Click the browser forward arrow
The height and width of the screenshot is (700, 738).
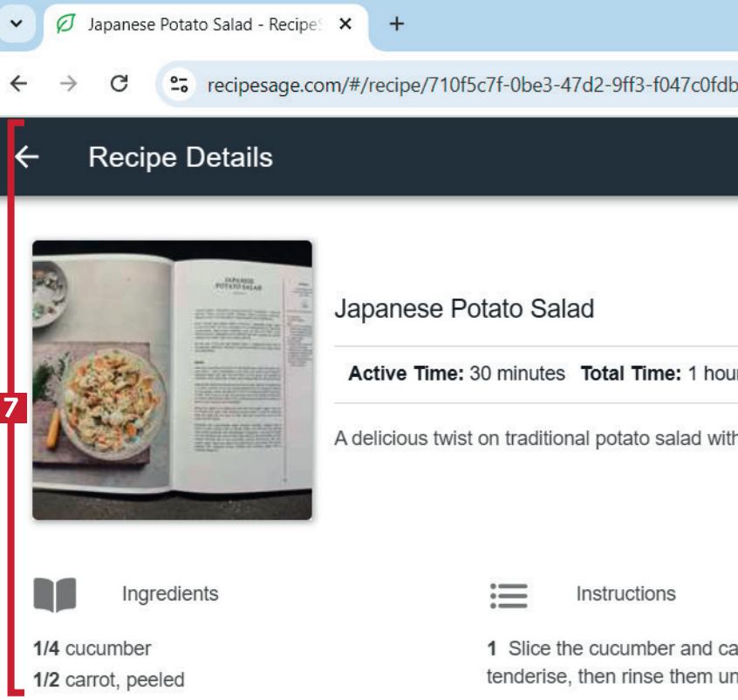68,84
